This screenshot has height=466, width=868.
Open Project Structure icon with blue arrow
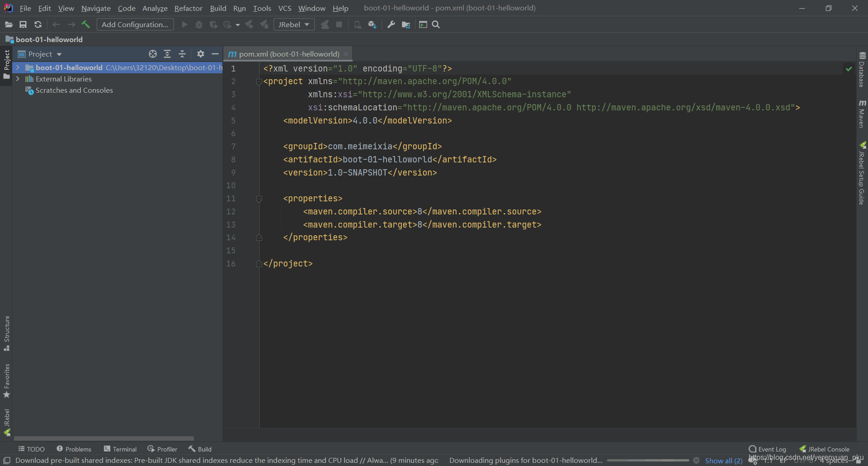coord(372,24)
